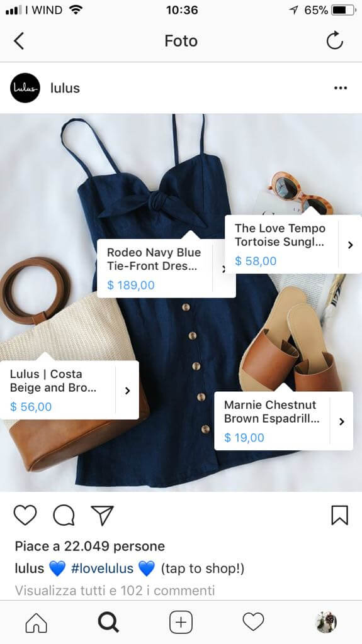The width and height of the screenshot is (362, 644).
Task: Expand the Rodeo Navy Blue dress tag
Action: pos(166,268)
